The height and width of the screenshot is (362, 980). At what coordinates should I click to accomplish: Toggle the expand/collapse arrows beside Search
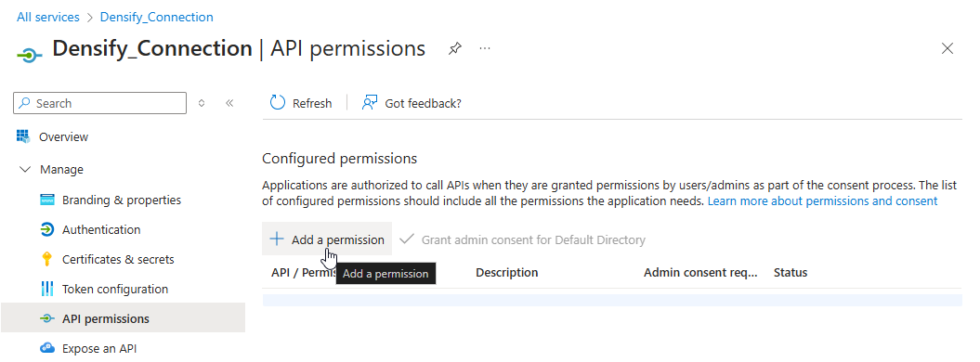coord(202,103)
